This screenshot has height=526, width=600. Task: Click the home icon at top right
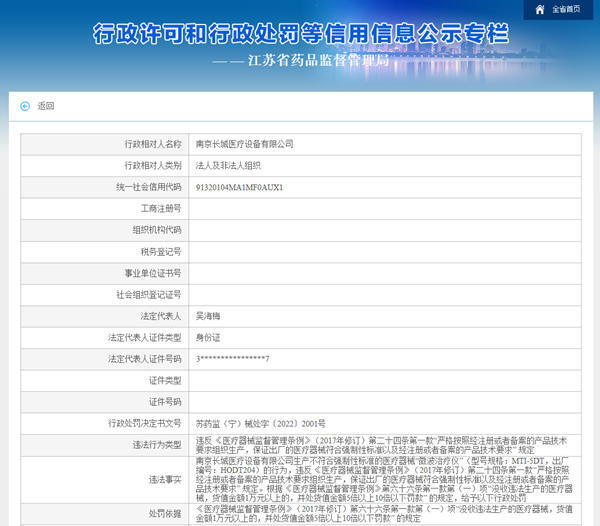click(540, 10)
